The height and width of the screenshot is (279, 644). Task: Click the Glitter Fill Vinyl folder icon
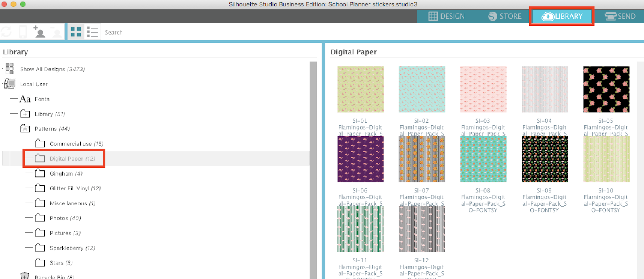pyautogui.click(x=40, y=188)
